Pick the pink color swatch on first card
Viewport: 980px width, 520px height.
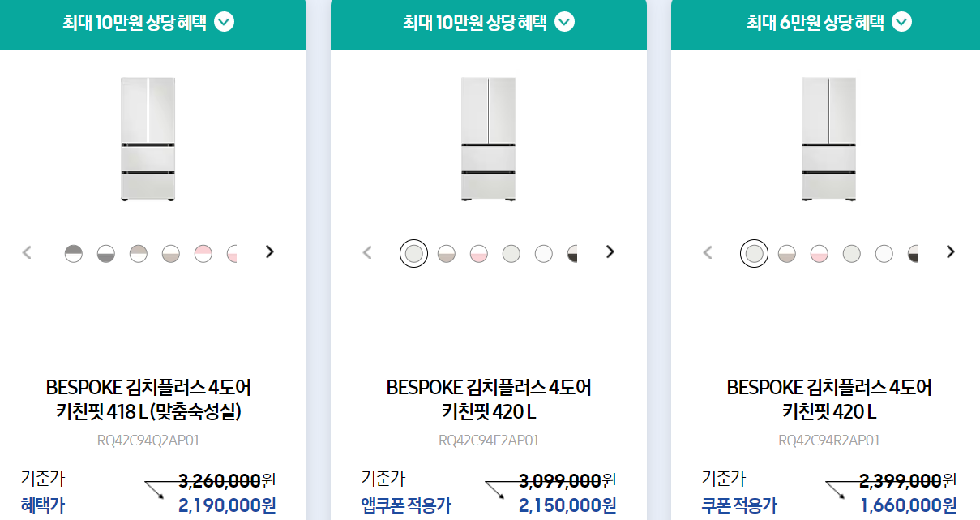[203, 252]
